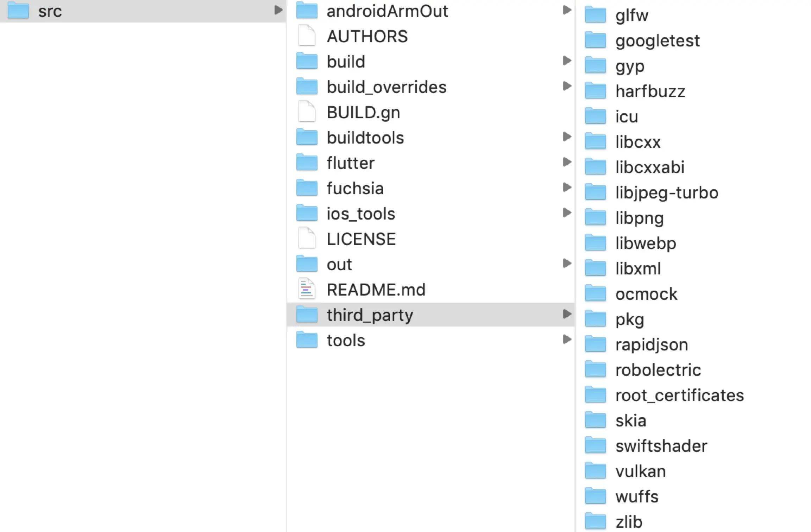Screen dimensions: 811x532
Task: Expand the third_party folder arrow
Action: point(567,314)
